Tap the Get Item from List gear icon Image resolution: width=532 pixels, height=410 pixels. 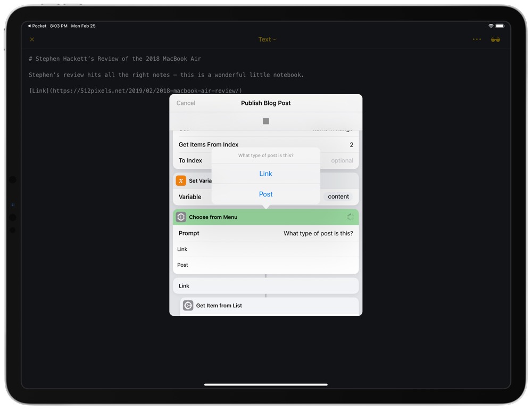pos(188,306)
